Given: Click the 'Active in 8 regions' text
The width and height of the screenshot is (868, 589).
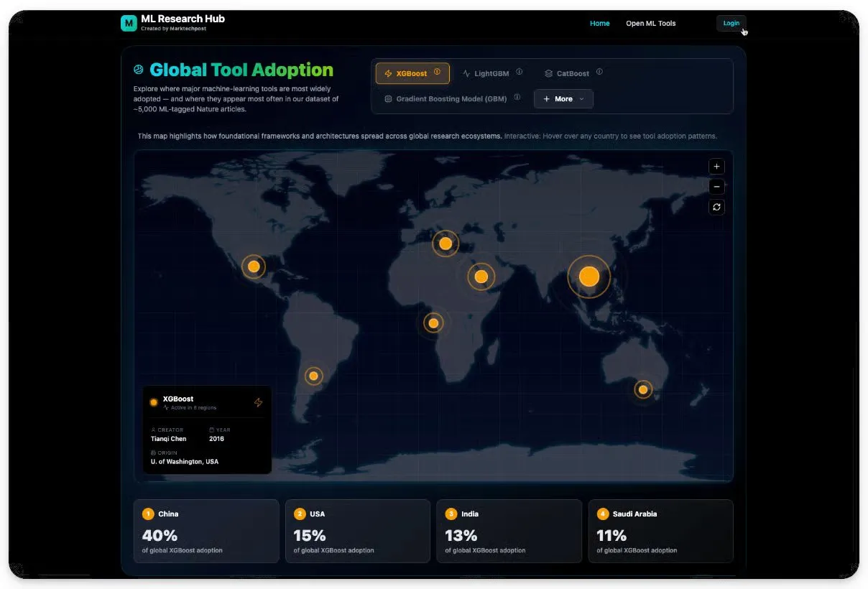Looking at the screenshot, I should click(x=193, y=408).
